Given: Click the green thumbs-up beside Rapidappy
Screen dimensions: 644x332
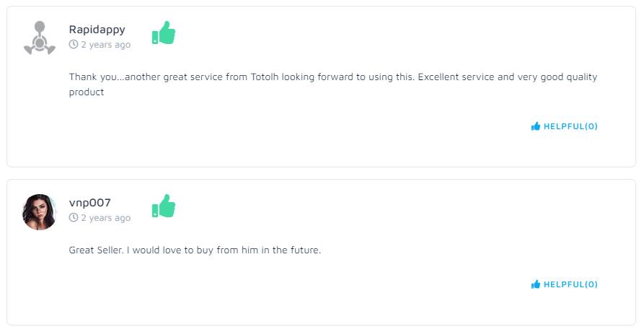Looking at the screenshot, I should coord(164,33).
